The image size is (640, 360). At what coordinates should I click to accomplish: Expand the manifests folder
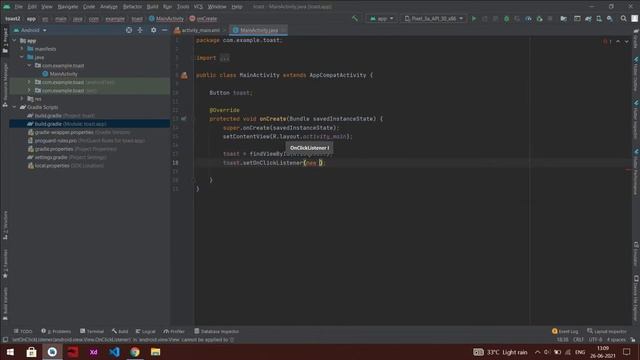(22, 49)
